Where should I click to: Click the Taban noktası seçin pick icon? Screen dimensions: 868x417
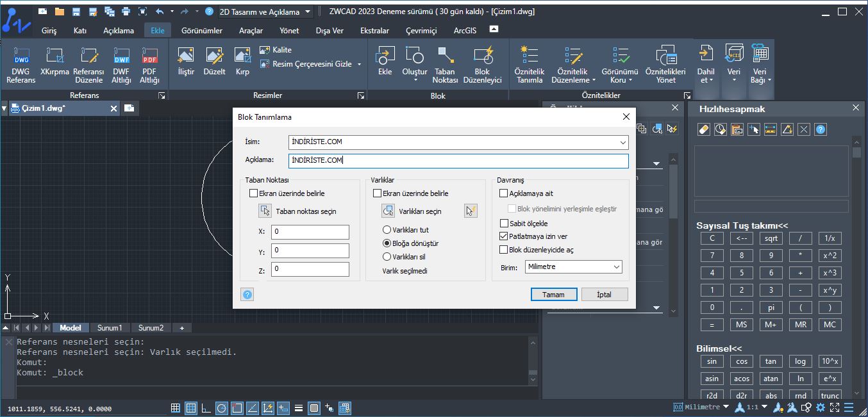click(x=265, y=211)
